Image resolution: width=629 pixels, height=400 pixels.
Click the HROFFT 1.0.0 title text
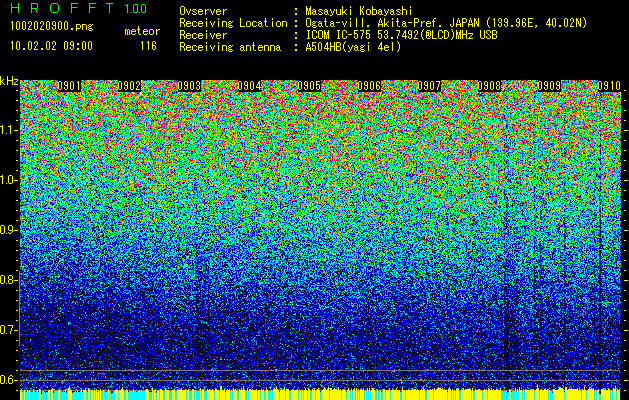(79, 8)
